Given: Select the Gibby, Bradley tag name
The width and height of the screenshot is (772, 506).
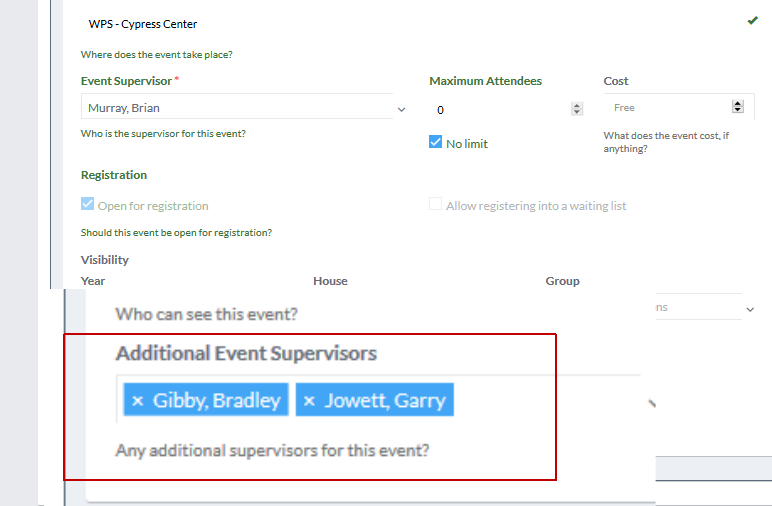Looking at the screenshot, I should (x=217, y=401).
